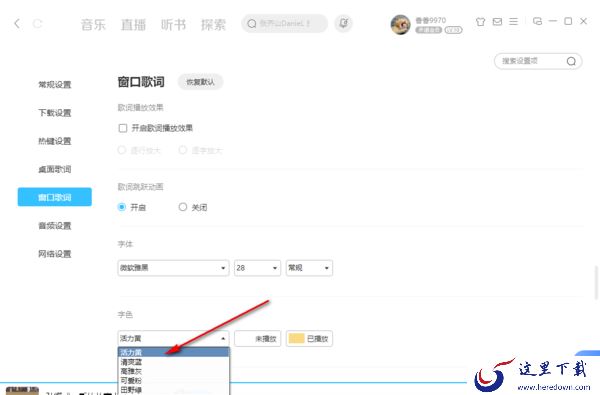Focus the top song search field
600x395 pixels.
click(284, 24)
